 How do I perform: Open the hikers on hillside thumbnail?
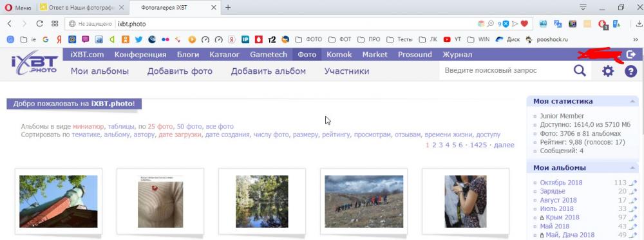tap(364, 201)
